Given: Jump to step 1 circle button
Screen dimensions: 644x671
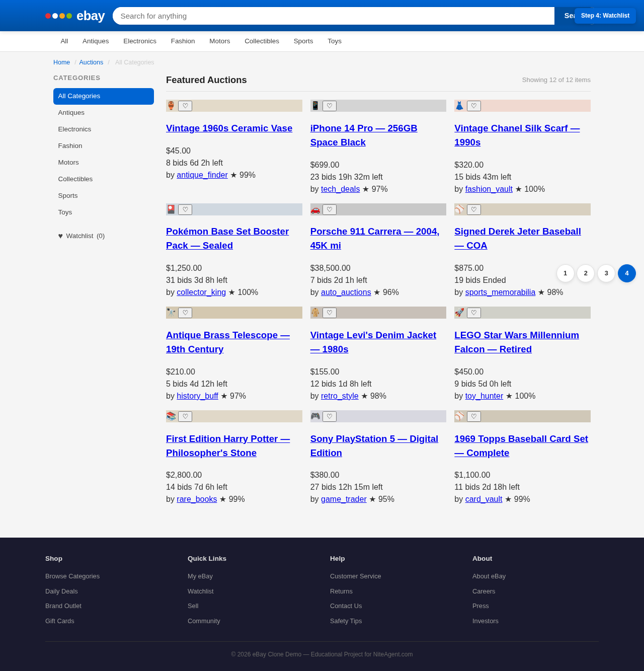Looking at the screenshot, I should [x=566, y=273].
